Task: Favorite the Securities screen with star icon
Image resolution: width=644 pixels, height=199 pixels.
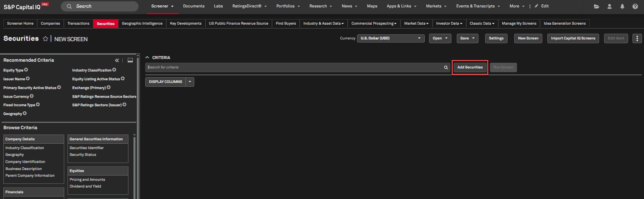Action: (45, 39)
